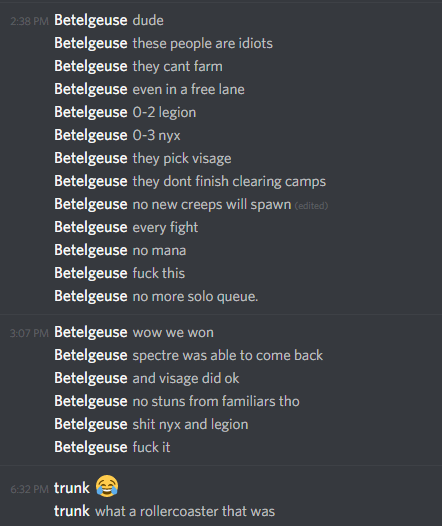Image resolution: width=442 pixels, height=526 pixels.
Task: Click the laughing-crying emoji from trunk
Action: pyautogui.click(x=107, y=486)
